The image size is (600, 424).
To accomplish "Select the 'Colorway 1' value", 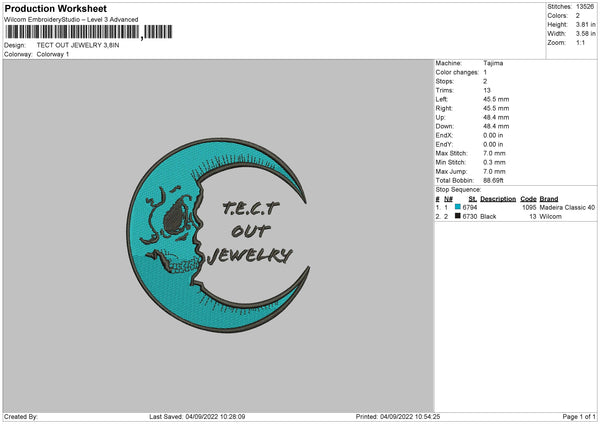I will [53, 54].
